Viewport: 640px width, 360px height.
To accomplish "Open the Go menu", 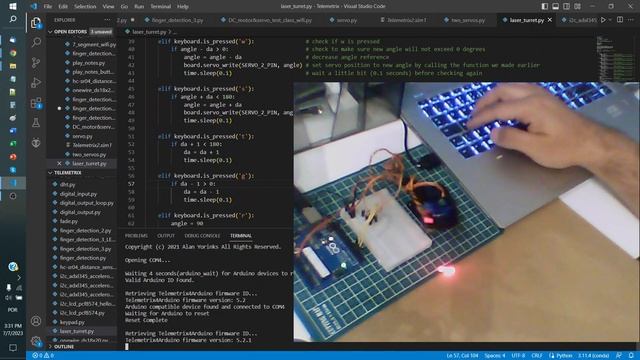I will pos(124,7).
